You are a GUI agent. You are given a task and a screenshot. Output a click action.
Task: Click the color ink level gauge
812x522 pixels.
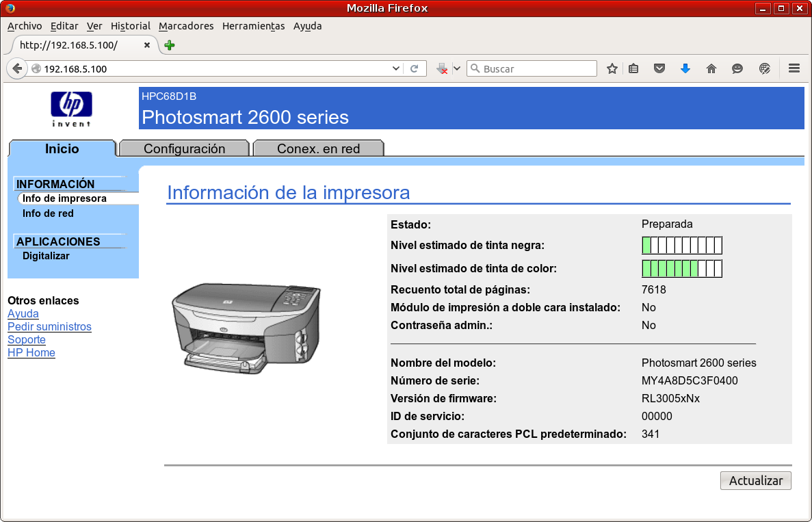click(x=681, y=269)
